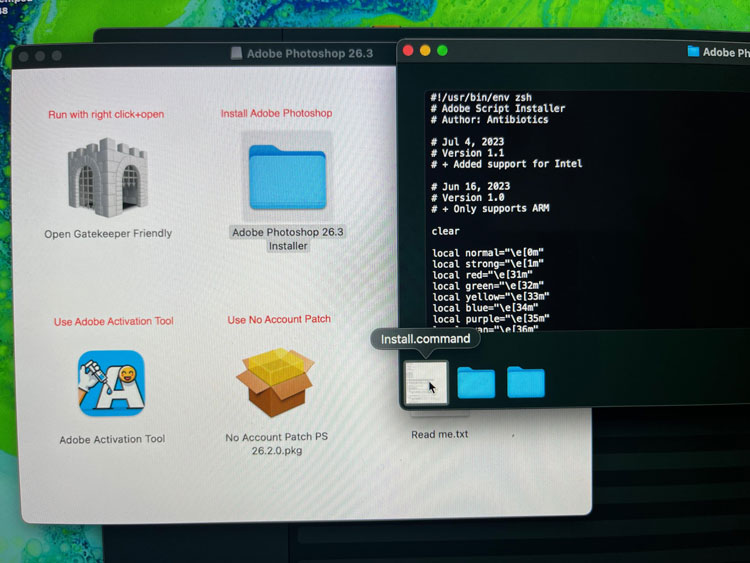Click the 'Adobe Photoshop 26.3 Installer' label
Viewport: 750px width, 563px height.
click(287, 239)
